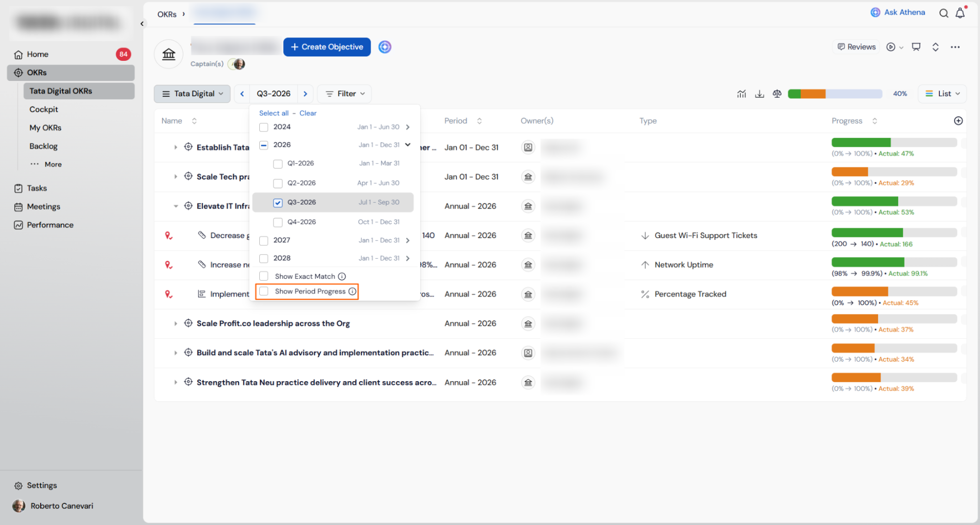Click the balance scale weights icon
This screenshot has height=525, width=980.
(777, 94)
